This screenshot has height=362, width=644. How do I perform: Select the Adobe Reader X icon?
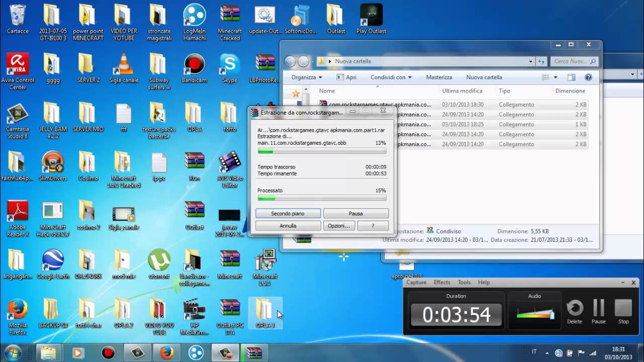[x=18, y=219]
